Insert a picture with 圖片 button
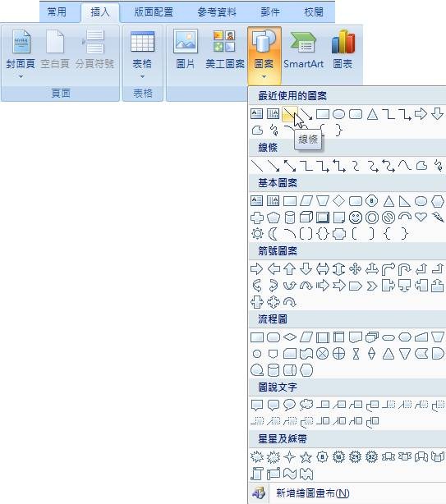 click(185, 50)
